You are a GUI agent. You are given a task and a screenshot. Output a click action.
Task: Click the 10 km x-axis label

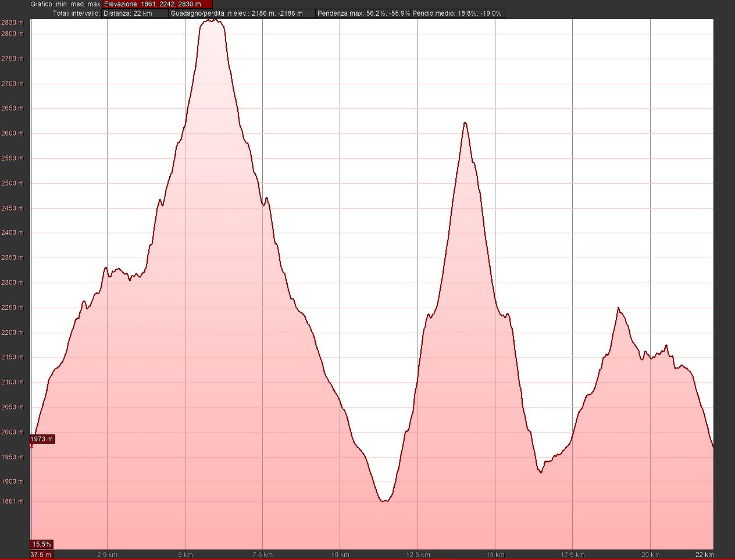click(340, 554)
